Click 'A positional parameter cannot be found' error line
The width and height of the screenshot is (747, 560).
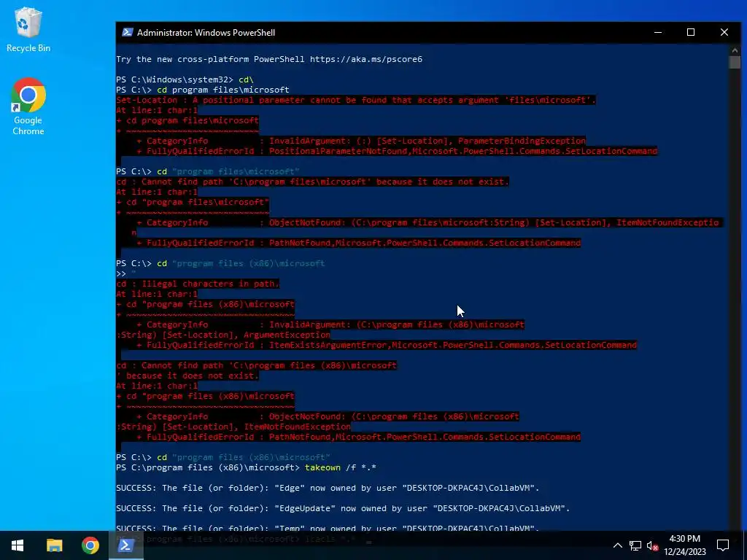coord(356,100)
